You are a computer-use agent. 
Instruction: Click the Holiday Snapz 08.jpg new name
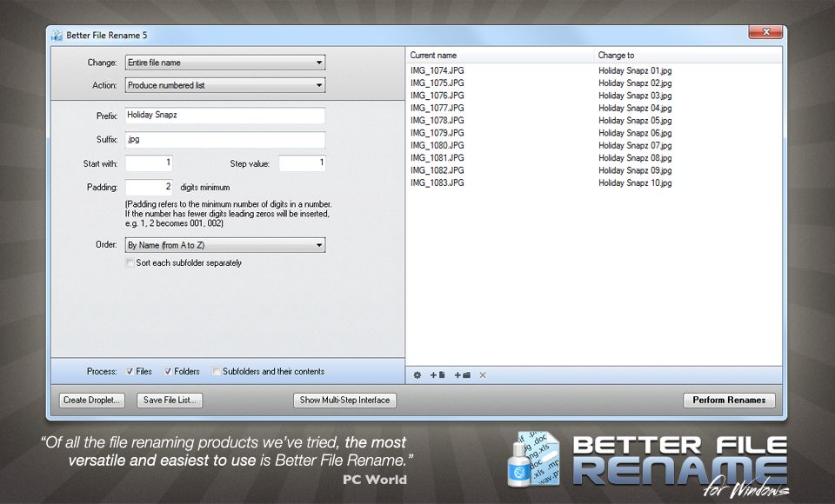pyautogui.click(x=635, y=158)
